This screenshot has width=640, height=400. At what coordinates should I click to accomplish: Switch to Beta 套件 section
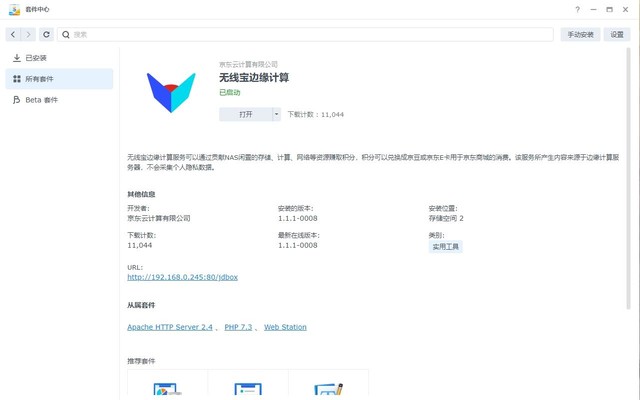click(x=59, y=100)
